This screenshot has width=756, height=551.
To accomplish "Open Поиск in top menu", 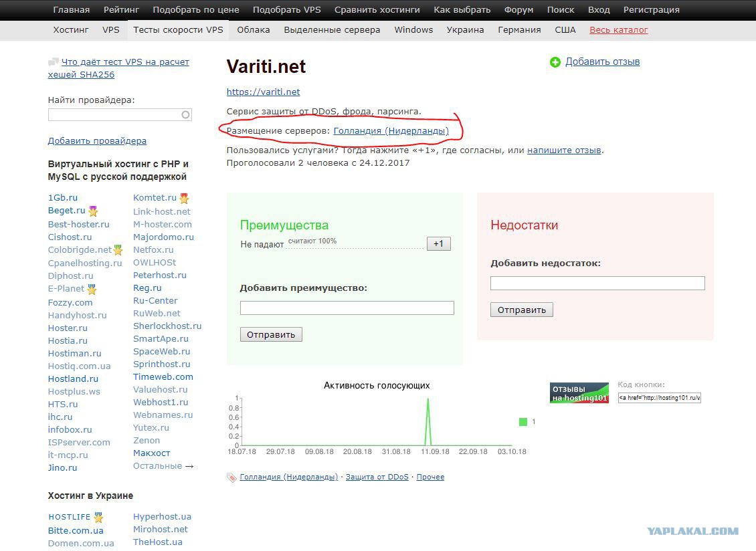I will [x=561, y=9].
